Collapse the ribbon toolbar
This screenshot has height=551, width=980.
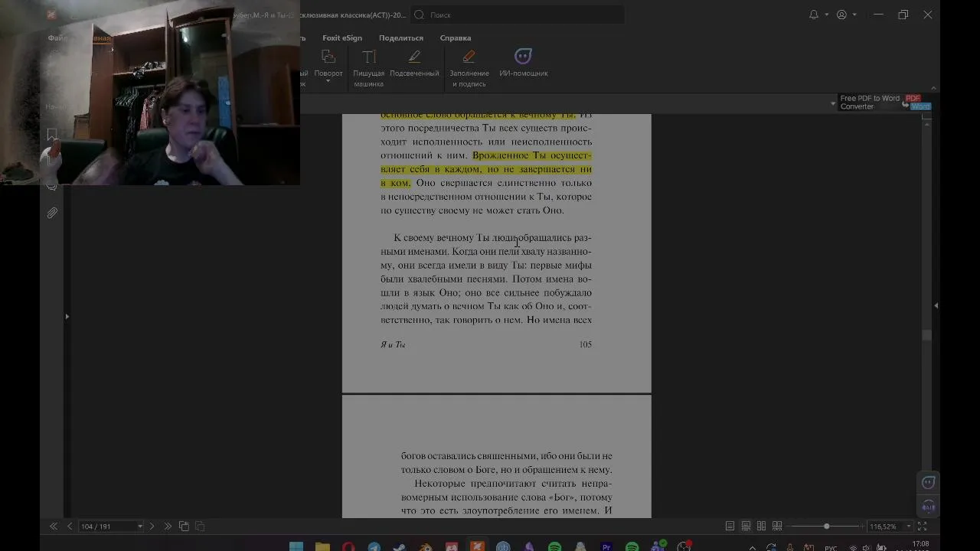click(933, 88)
